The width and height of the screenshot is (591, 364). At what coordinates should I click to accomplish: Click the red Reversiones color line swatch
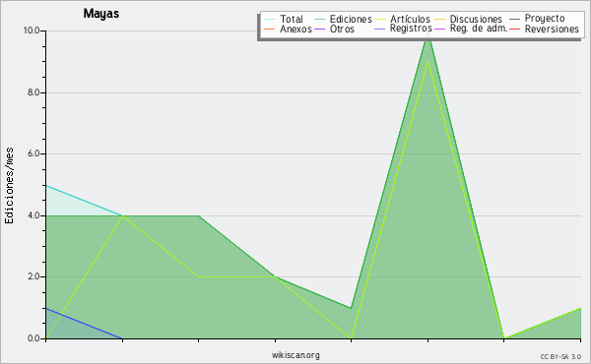514,29
